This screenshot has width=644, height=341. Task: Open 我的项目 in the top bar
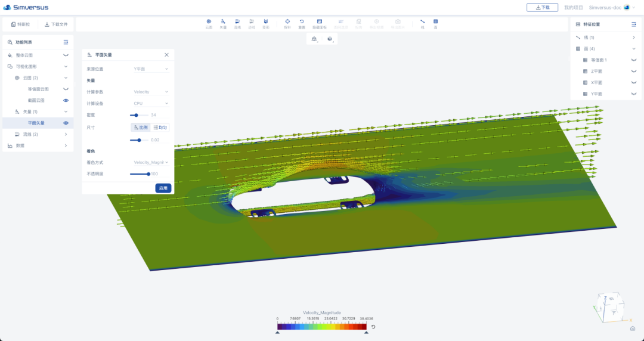tap(572, 8)
